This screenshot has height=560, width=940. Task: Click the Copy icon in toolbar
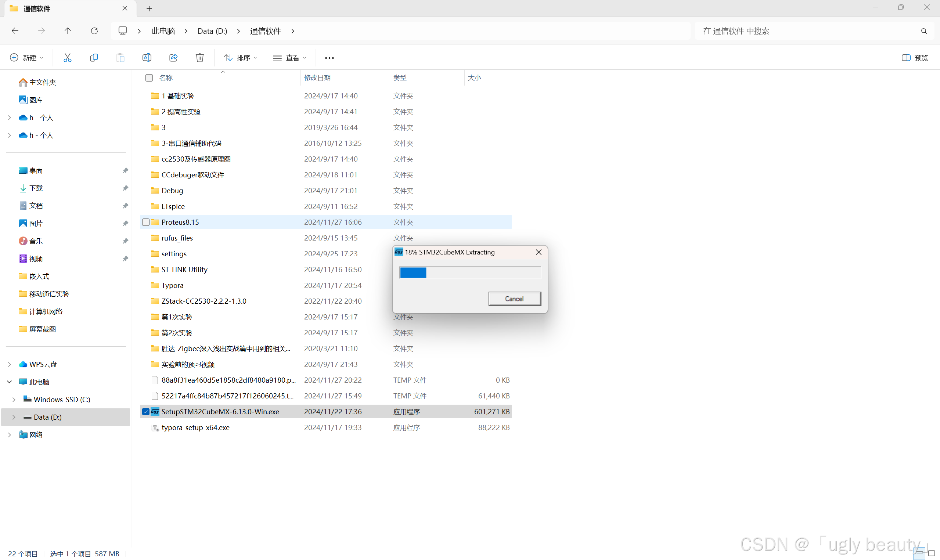94,58
